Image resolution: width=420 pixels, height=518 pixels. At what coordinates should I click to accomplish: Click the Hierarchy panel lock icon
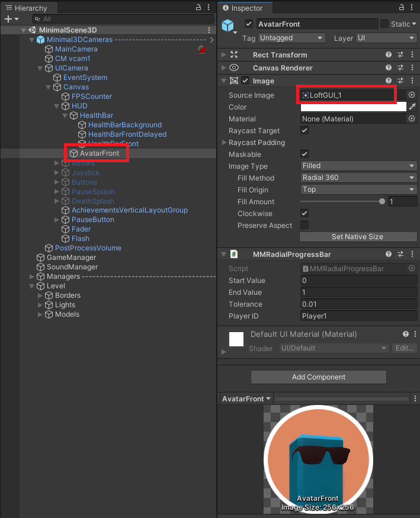click(198, 7)
